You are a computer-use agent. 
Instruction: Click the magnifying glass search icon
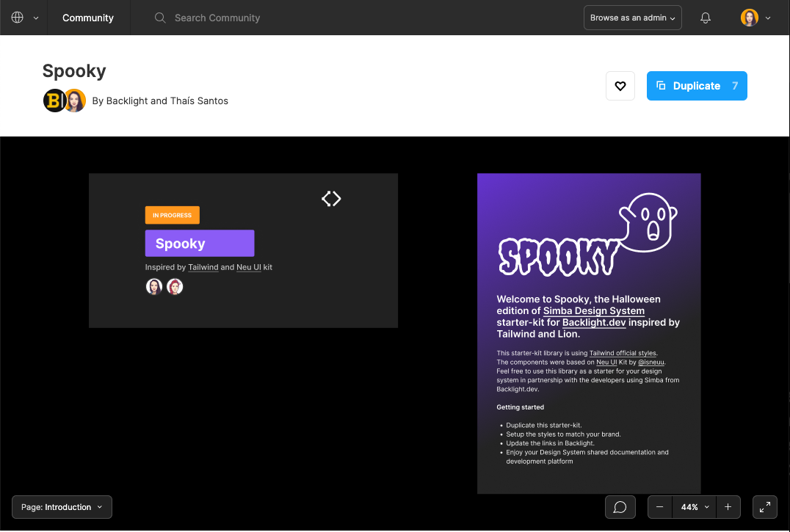click(160, 18)
